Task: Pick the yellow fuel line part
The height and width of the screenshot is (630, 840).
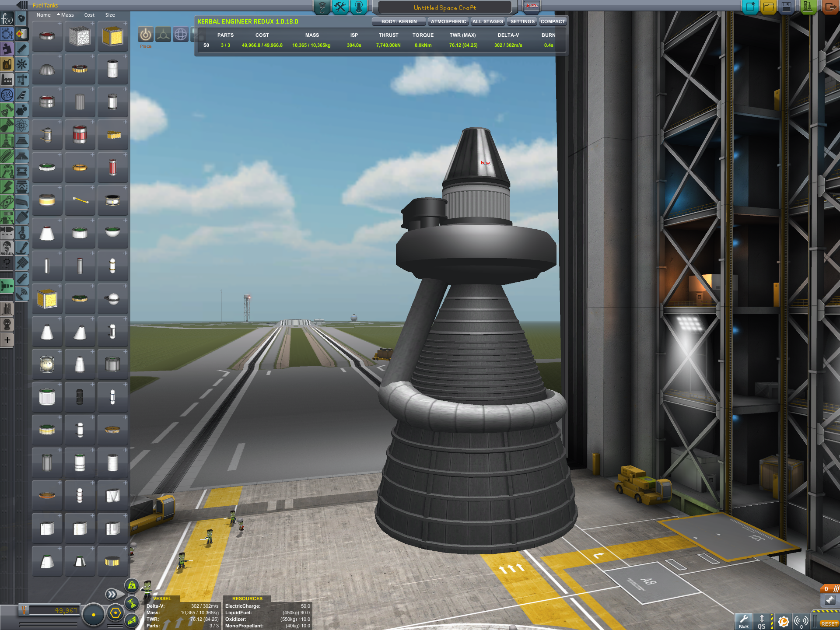Action: 80,201
